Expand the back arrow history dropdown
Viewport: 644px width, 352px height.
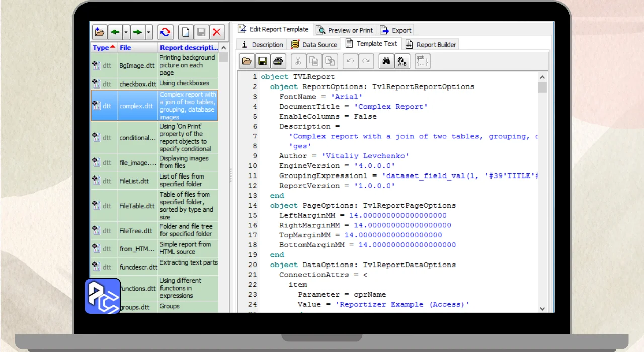click(x=126, y=33)
